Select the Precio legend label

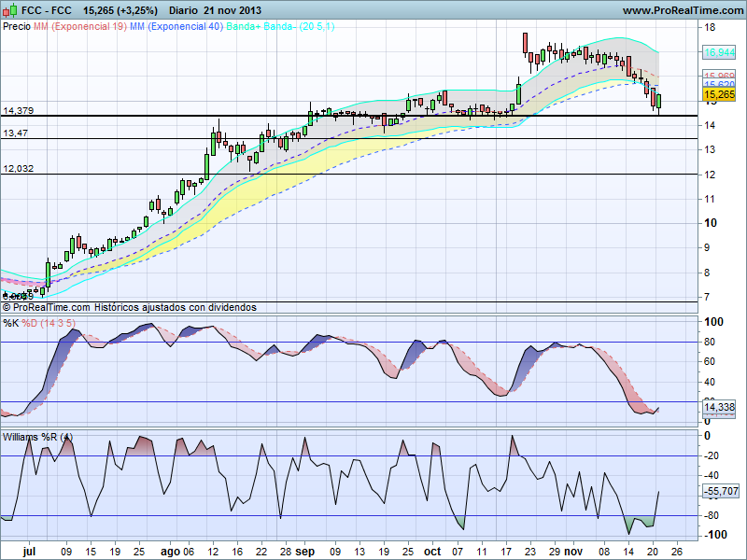tap(16, 27)
